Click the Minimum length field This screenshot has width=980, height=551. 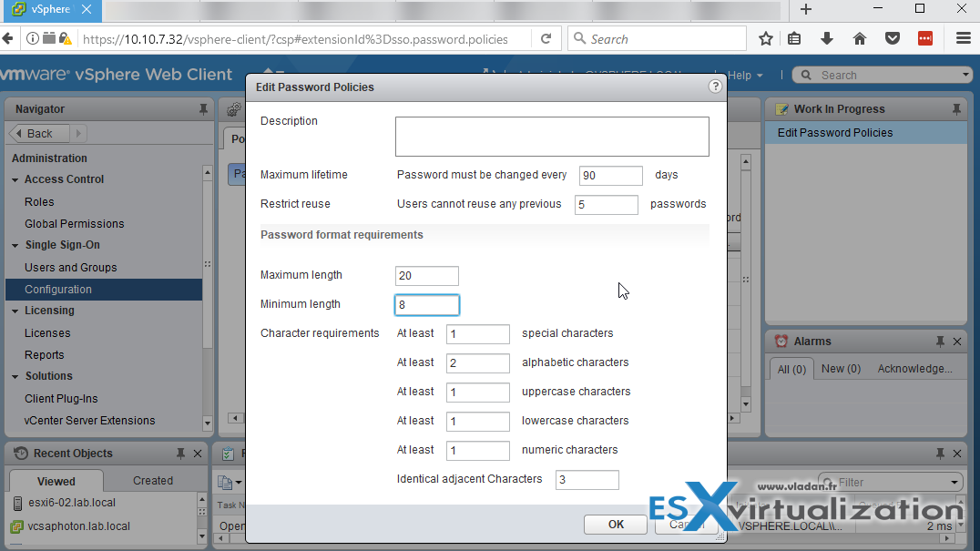click(x=427, y=305)
